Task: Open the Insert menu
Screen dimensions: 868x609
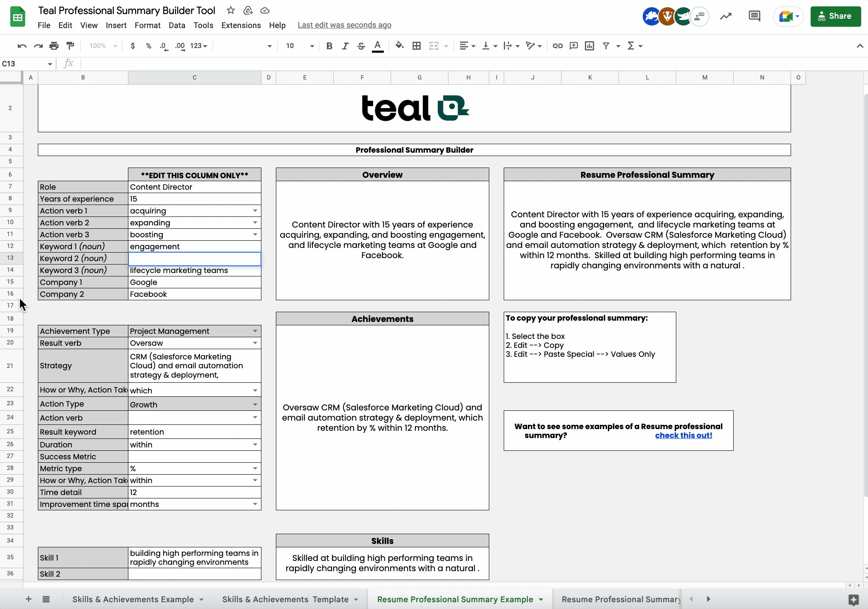Action: (116, 26)
